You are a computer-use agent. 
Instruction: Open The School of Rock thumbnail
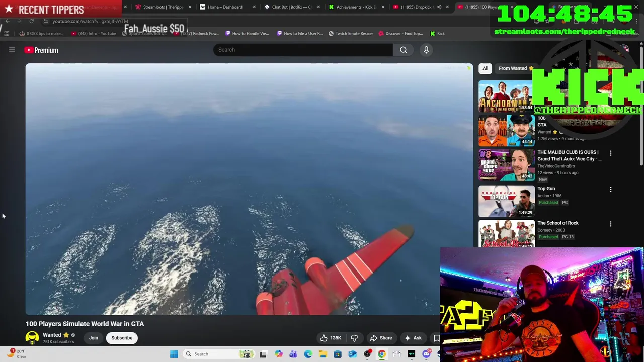(x=506, y=234)
